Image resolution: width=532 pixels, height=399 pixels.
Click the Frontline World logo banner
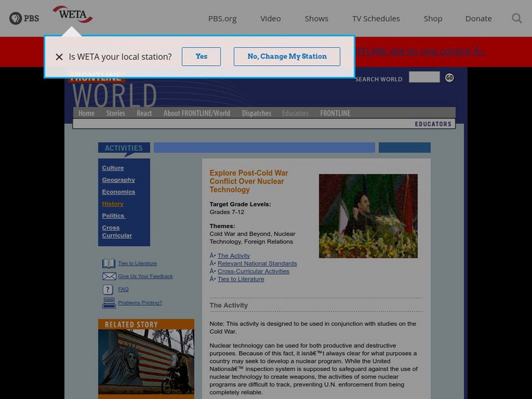tap(114, 90)
